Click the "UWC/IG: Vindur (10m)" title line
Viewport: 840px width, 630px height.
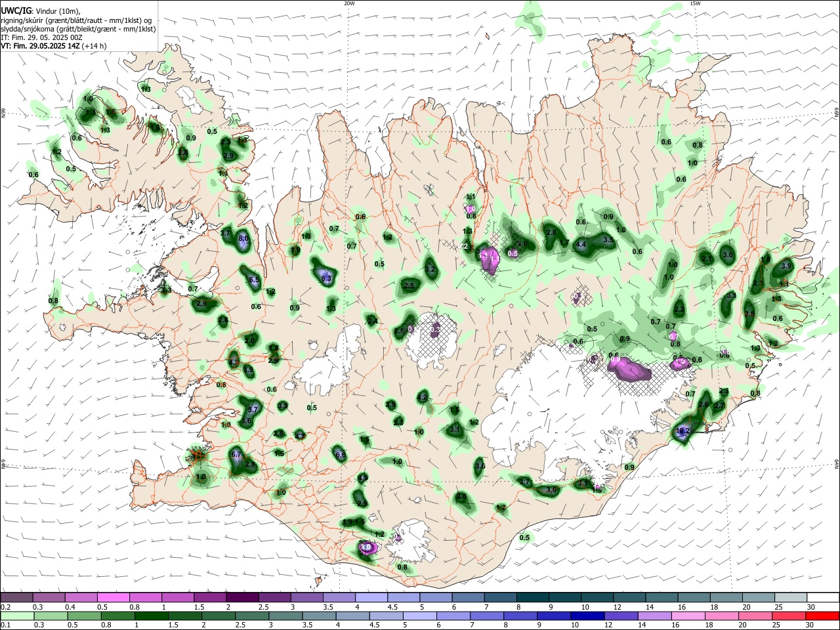[x=41, y=11]
